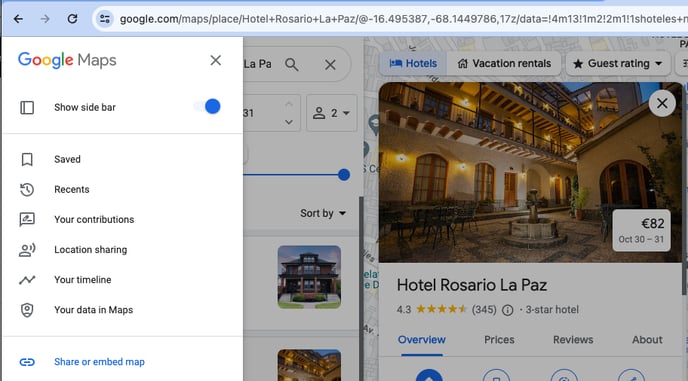Click the rating info icon
688x381 pixels.
507,310
